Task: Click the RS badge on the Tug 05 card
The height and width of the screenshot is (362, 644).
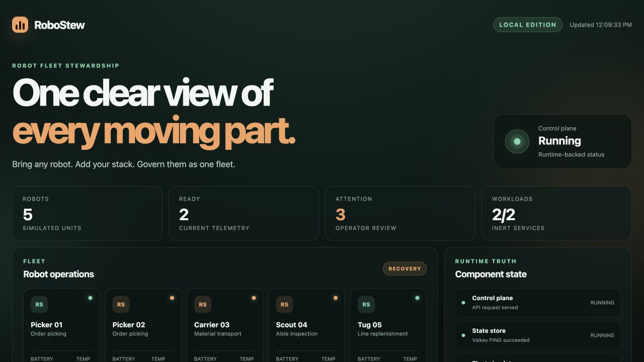Action: coord(366,304)
